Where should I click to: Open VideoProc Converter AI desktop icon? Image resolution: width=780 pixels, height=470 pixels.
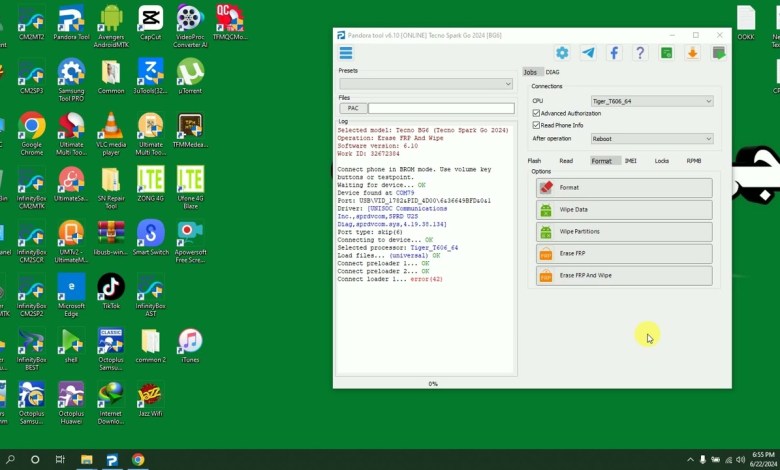190,26
